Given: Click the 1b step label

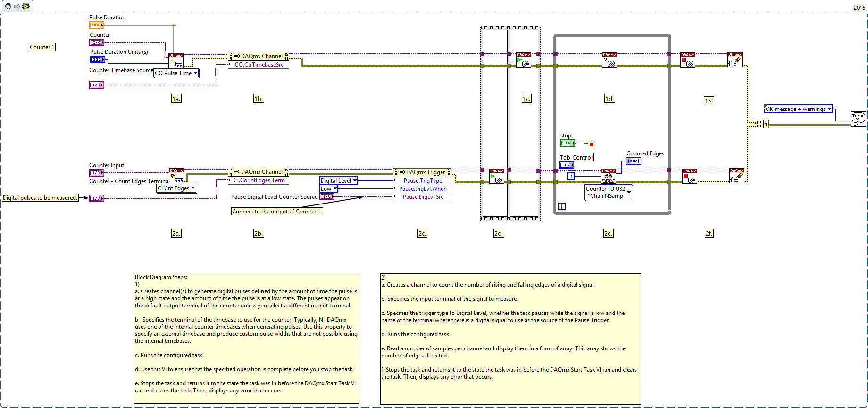Looking at the screenshot, I should click(x=259, y=99).
